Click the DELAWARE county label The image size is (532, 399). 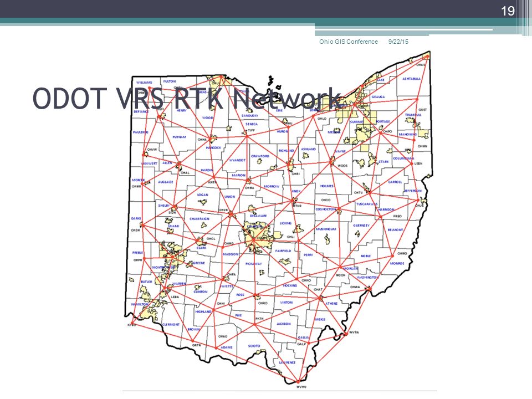pyautogui.click(x=258, y=216)
